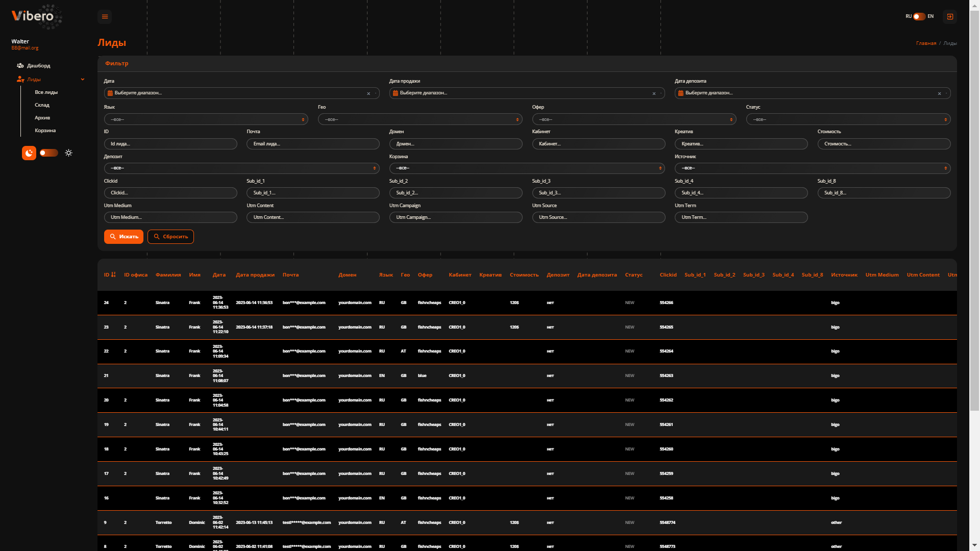Select Корзина sidebar submenu item
The height and width of the screenshot is (551, 980).
[45, 131]
